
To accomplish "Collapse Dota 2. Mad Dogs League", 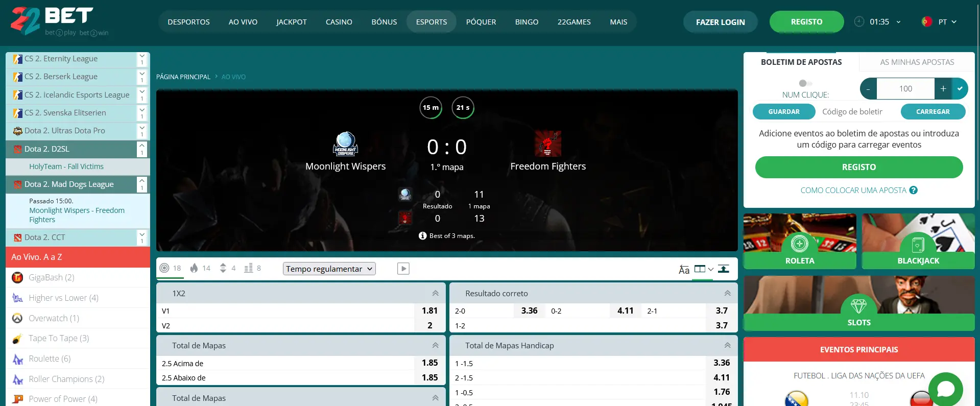I will click(x=142, y=184).
